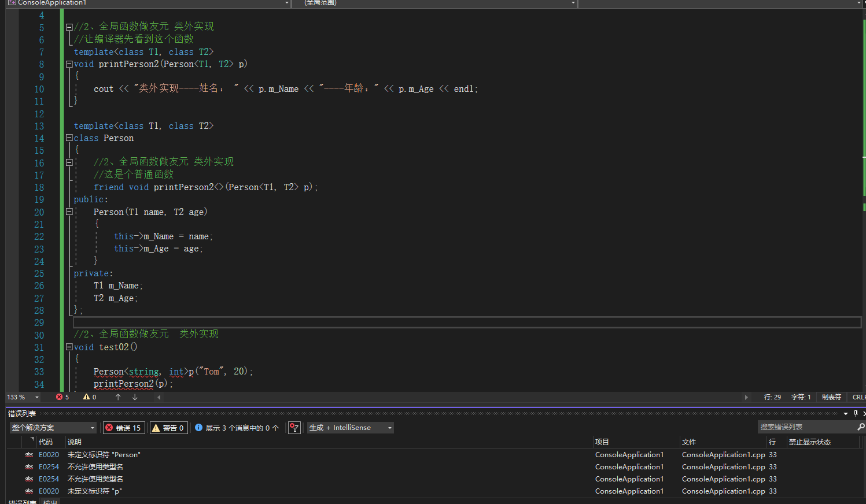This screenshot has height=504, width=866.
Task: Open E0020 link for 未定义标识符 "p"
Action: 49,491
